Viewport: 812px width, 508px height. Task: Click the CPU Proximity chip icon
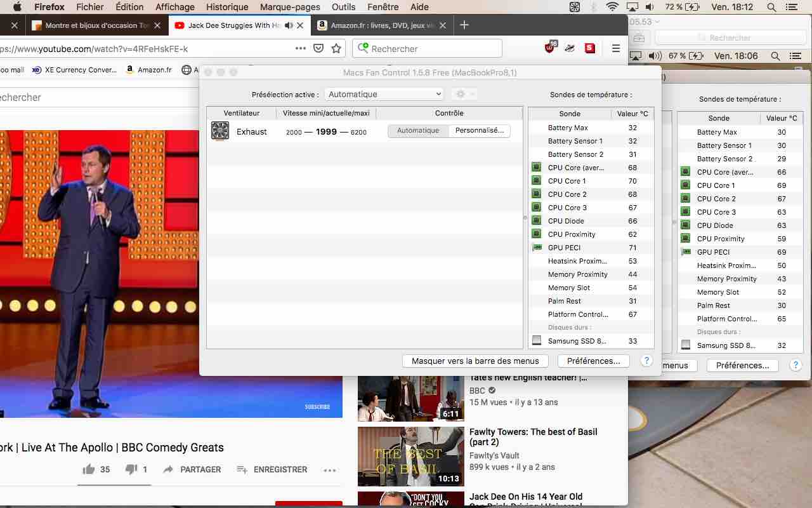(x=536, y=234)
